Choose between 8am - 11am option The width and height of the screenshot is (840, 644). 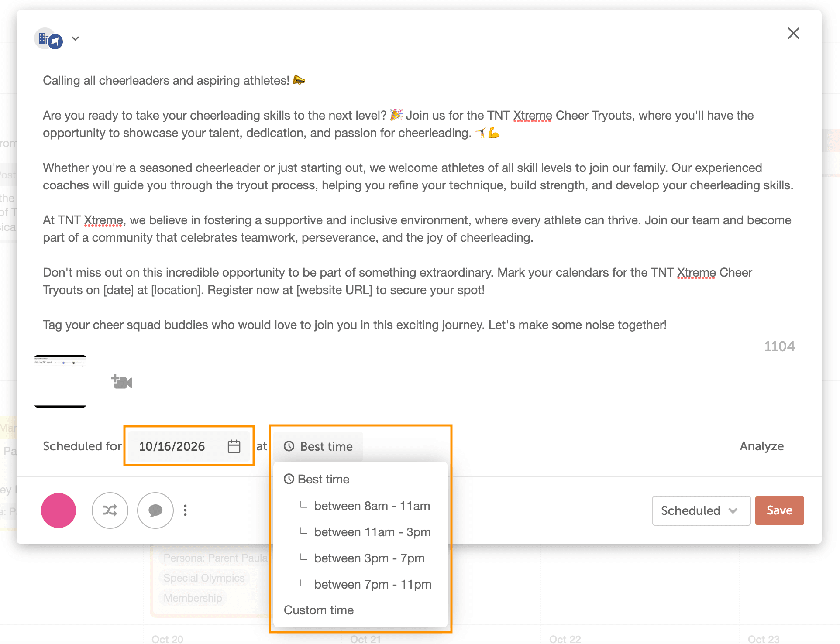point(372,506)
